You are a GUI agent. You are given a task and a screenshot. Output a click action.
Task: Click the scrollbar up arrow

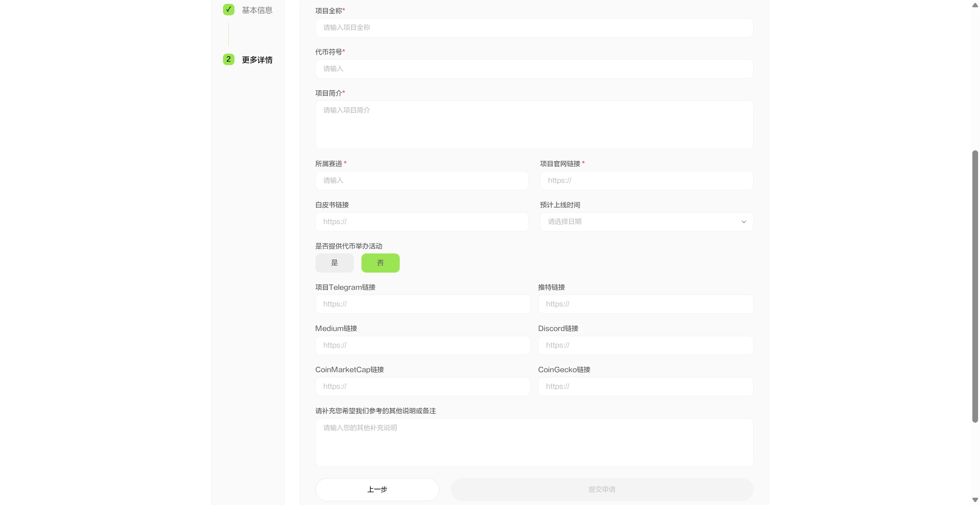coord(975,5)
